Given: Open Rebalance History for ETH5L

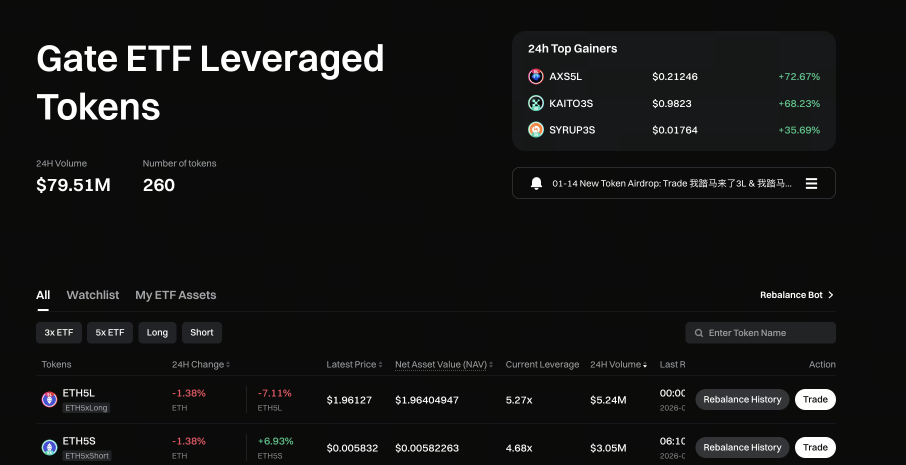Looking at the screenshot, I should [742, 400].
